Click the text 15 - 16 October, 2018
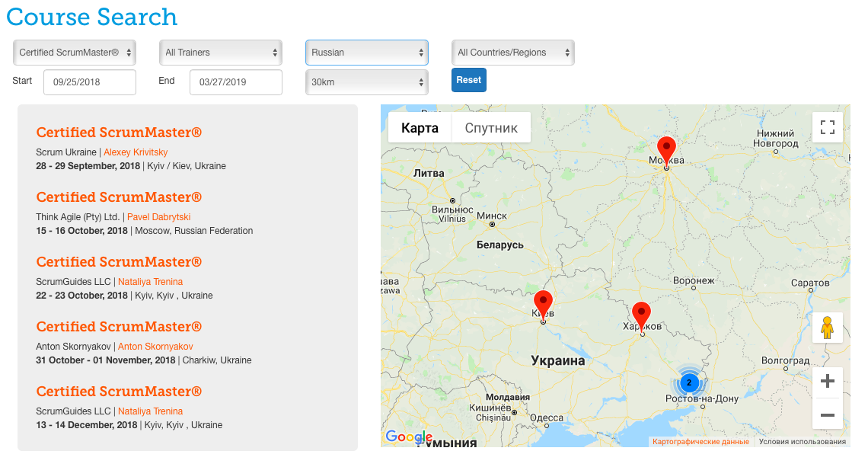This screenshot has height=467, width=868. (x=82, y=231)
